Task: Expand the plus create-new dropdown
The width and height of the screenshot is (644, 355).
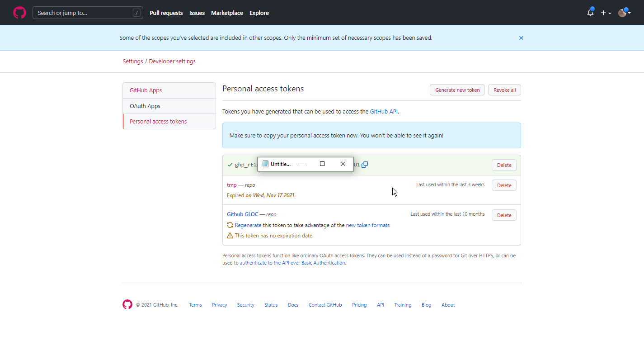Action: 606,13
